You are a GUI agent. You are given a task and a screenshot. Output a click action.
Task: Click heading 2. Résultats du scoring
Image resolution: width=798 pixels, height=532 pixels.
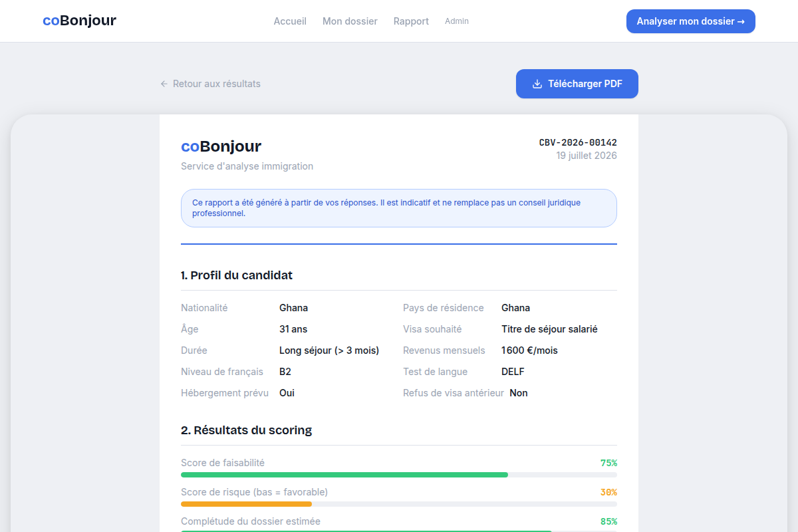click(x=246, y=430)
